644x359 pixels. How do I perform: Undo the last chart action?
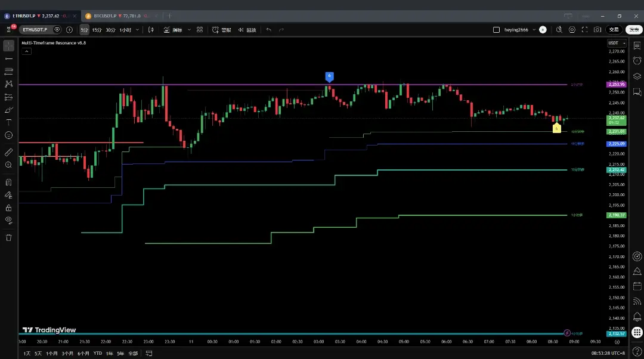tap(268, 30)
